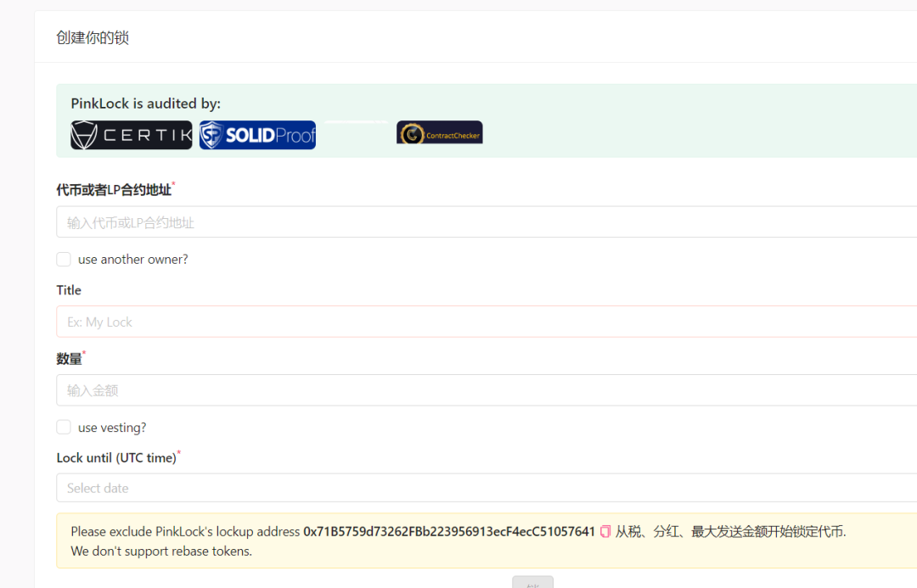Viewport: 917px width, 588px height.
Task: Click the ContractChecker audit logo
Action: [x=439, y=132]
